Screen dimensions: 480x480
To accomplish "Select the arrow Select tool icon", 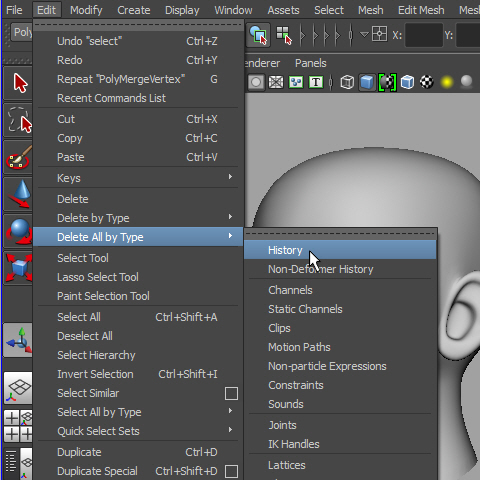I will (18, 83).
